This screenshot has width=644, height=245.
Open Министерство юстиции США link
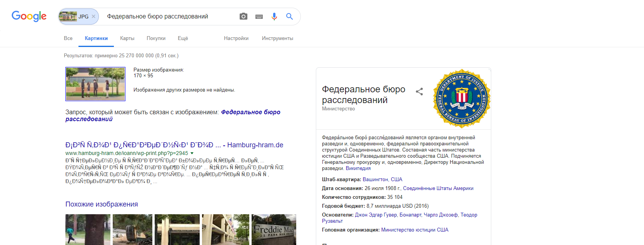point(415,230)
